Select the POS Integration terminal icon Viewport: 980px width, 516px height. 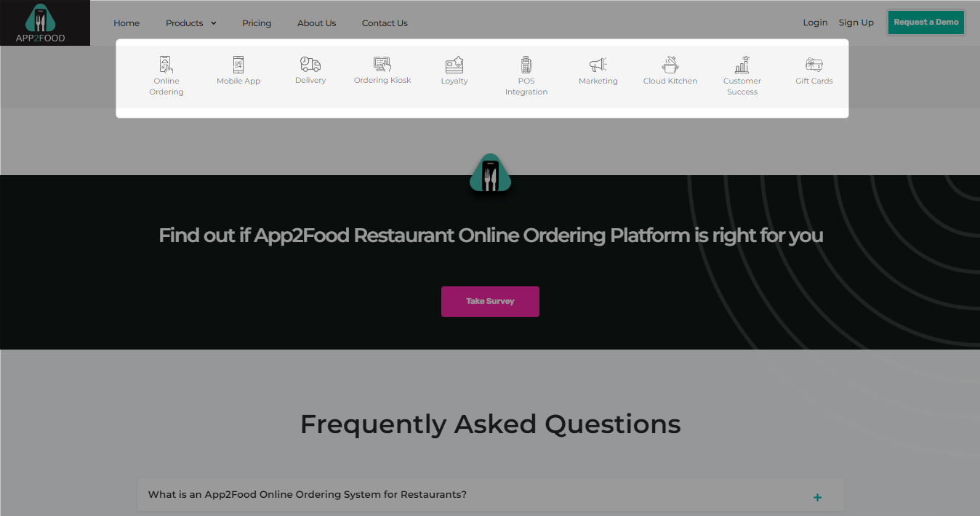click(x=526, y=64)
